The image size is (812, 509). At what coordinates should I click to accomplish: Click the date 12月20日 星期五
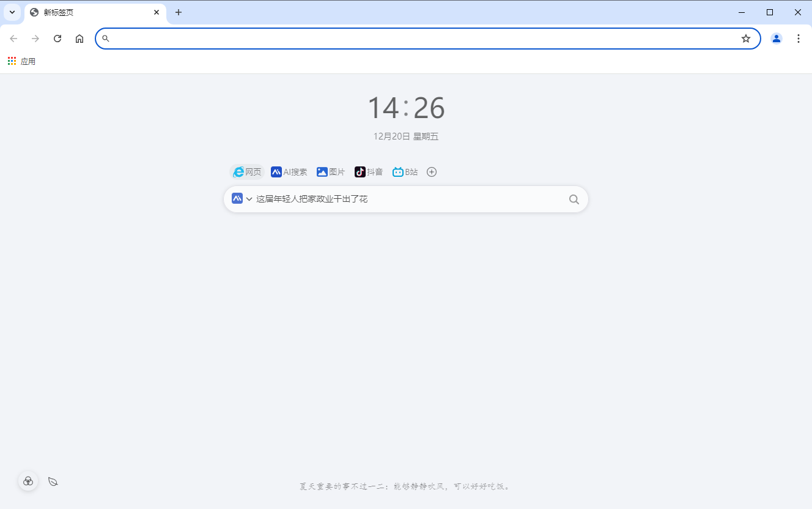pos(406,136)
